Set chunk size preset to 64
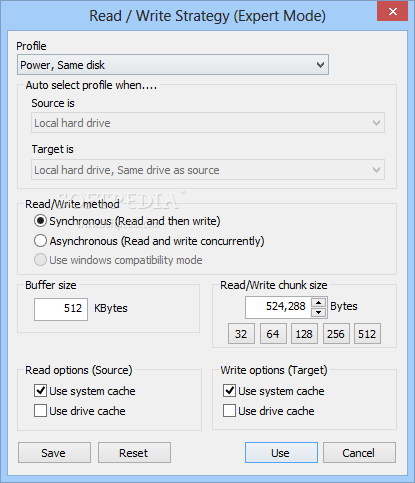 pyautogui.click(x=273, y=333)
